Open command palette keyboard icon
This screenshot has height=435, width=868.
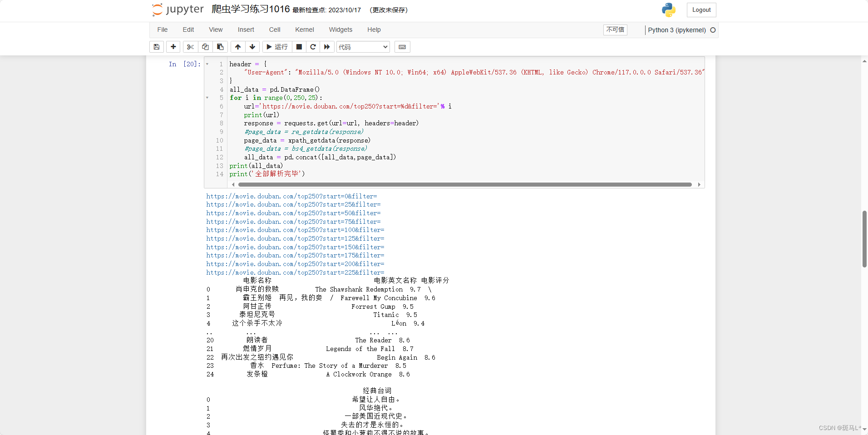[x=402, y=47]
